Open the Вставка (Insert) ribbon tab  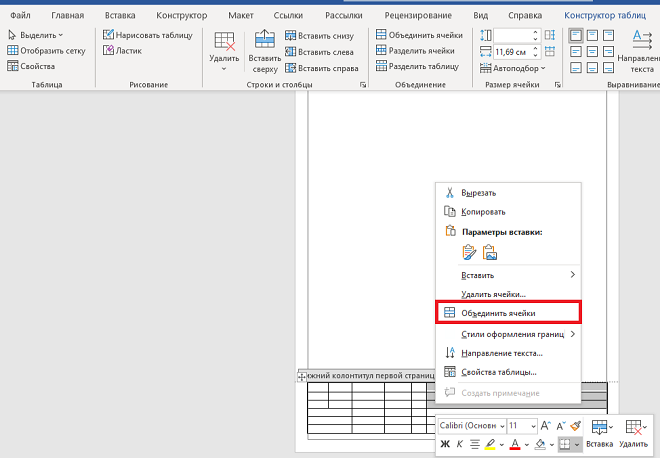point(119,16)
